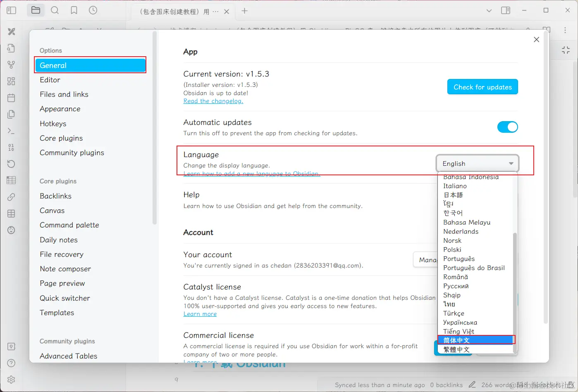Open the clock recent files icon
The image size is (578, 392).
coord(93,10)
